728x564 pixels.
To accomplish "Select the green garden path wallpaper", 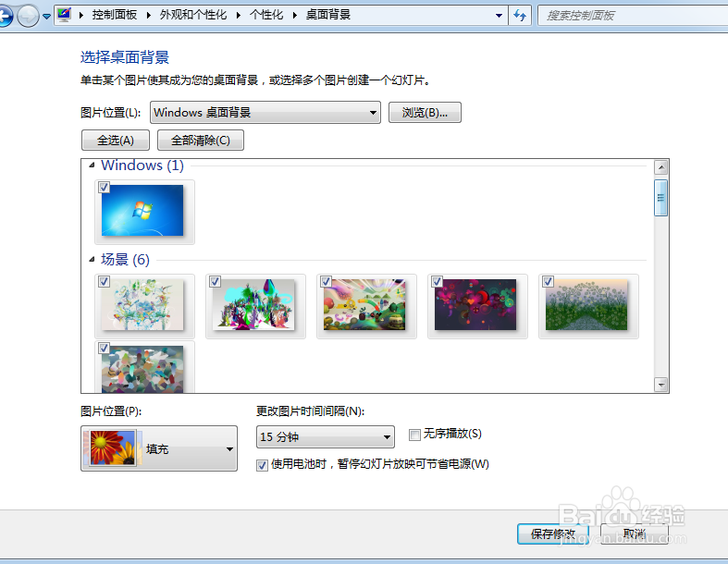I will (x=586, y=304).
